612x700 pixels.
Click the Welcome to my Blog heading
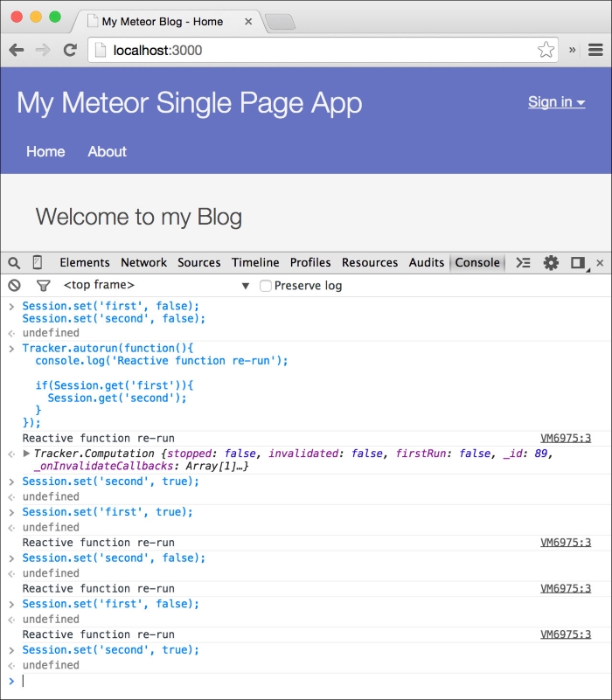click(x=139, y=218)
